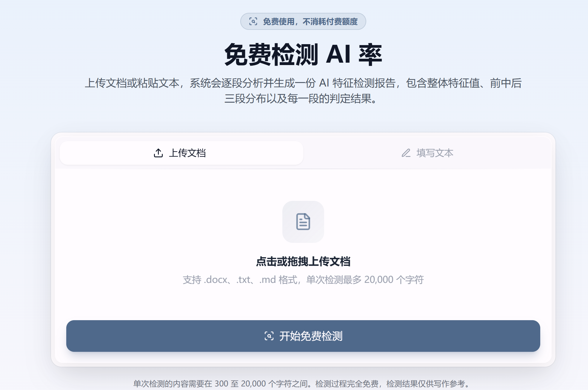
Task: Click the 免费使用，不消耗付费额度 badge text
Action: point(310,21)
